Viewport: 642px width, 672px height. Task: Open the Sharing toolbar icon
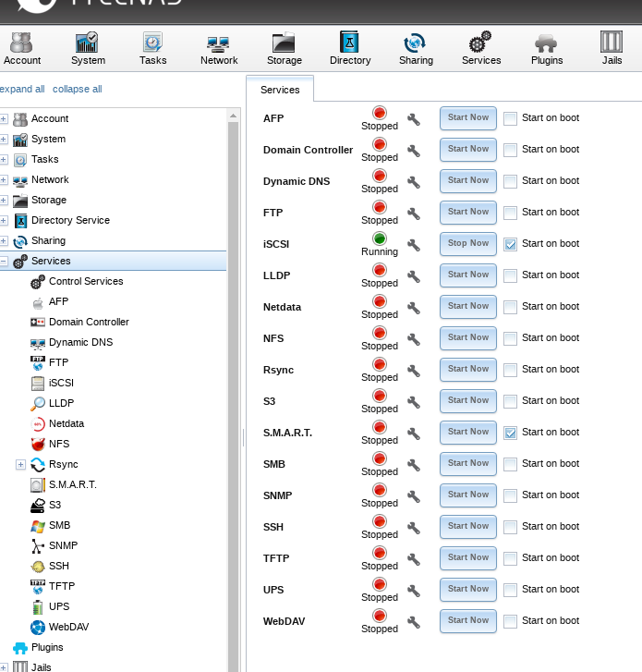coord(416,48)
